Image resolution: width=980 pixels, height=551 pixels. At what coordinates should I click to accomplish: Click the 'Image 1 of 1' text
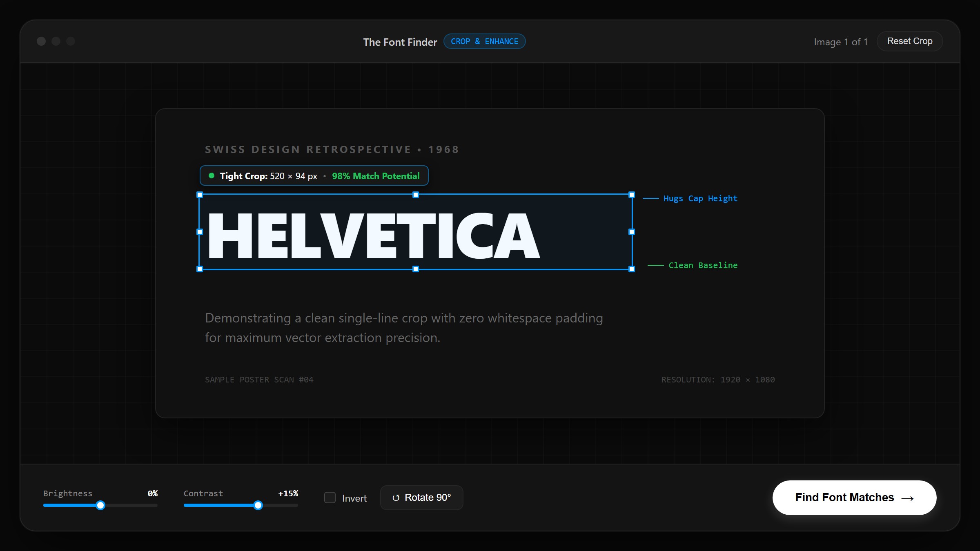[841, 42]
